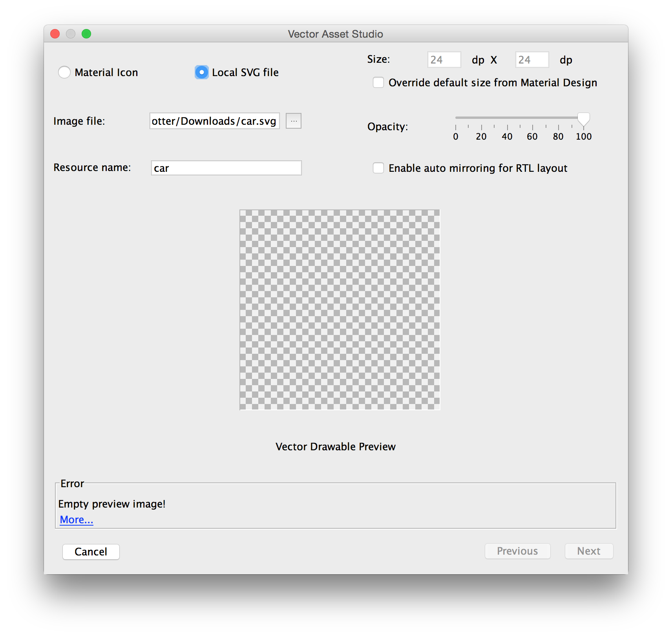Click the 'Image file:' label
Image resolution: width=672 pixels, height=637 pixels.
[79, 121]
